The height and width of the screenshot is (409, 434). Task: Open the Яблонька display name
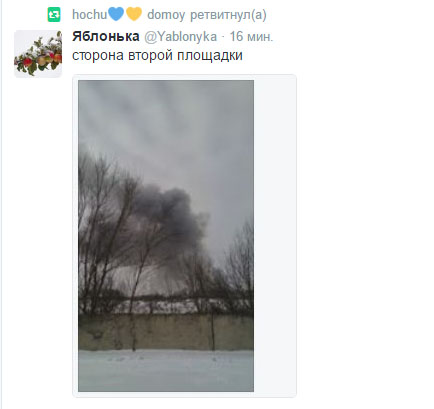click(106, 36)
